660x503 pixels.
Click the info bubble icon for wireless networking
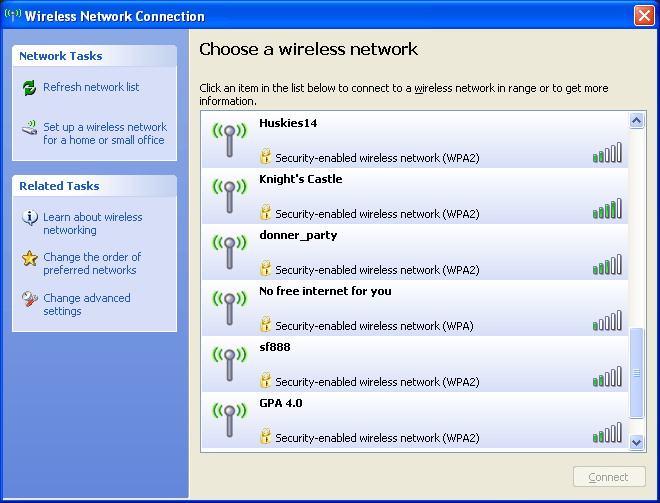tap(29, 218)
